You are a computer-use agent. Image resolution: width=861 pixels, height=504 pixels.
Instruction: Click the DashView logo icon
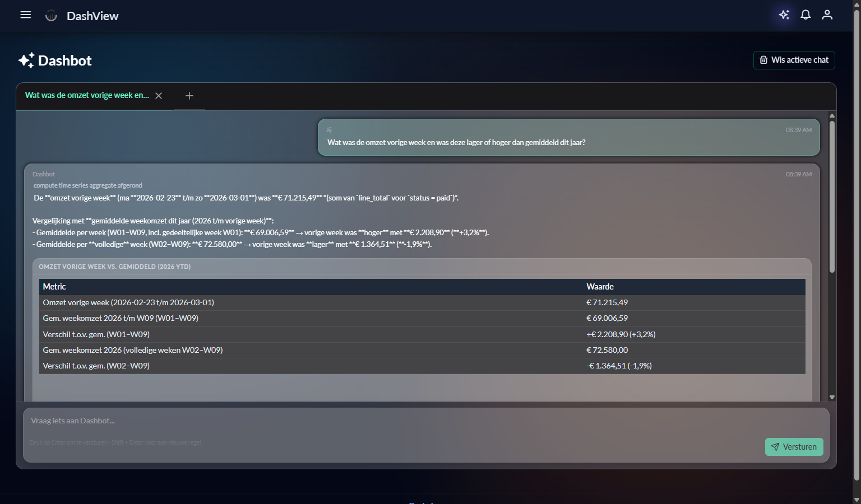pos(50,15)
